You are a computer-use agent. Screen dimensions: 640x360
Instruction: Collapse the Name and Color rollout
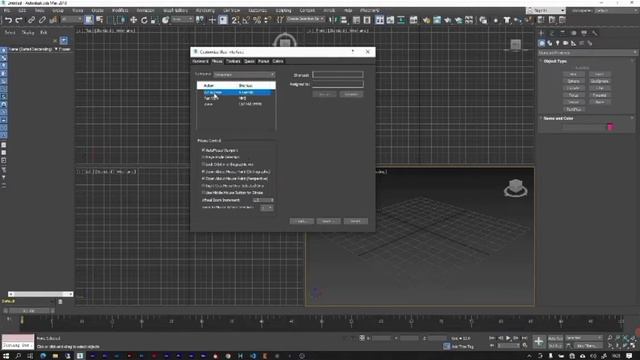(x=558, y=118)
